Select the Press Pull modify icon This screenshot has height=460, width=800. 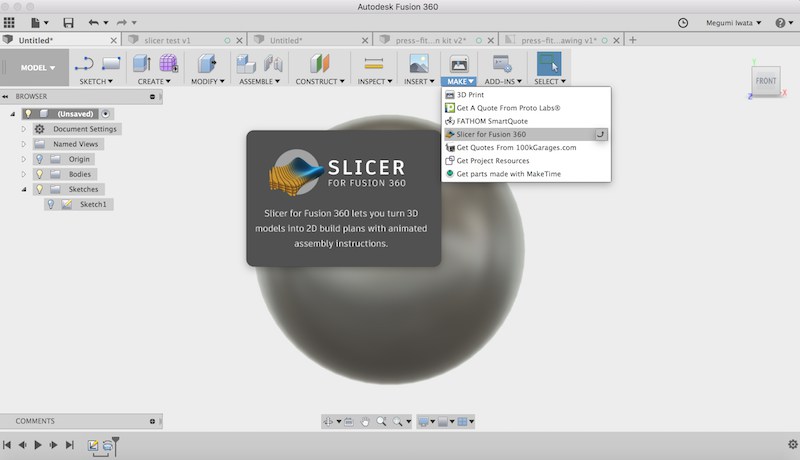pos(207,64)
